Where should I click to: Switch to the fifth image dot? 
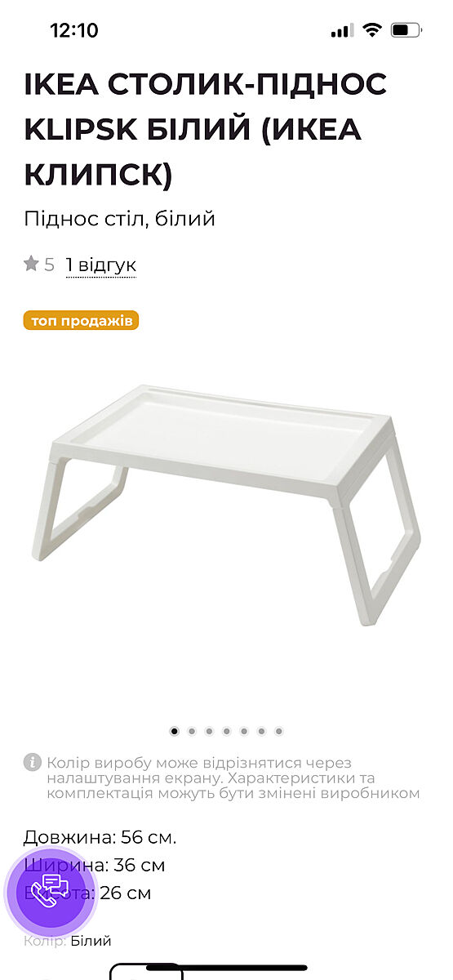(x=244, y=731)
